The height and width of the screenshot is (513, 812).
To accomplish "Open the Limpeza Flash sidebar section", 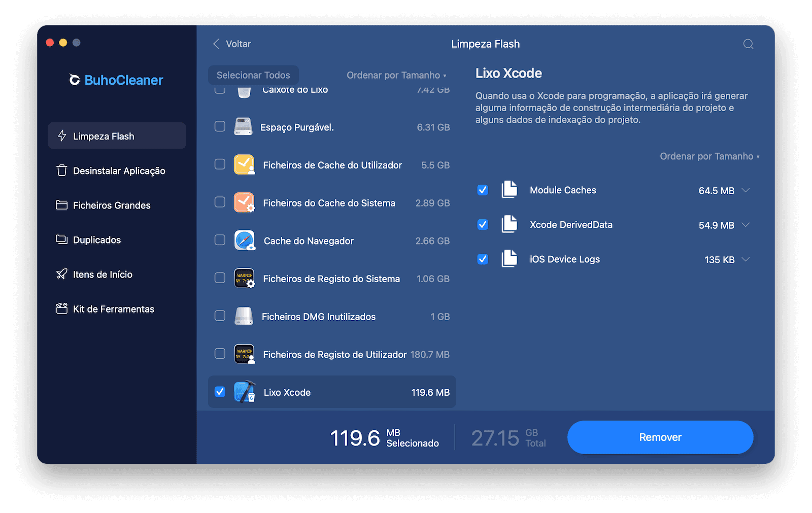I will click(x=117, y=135).
